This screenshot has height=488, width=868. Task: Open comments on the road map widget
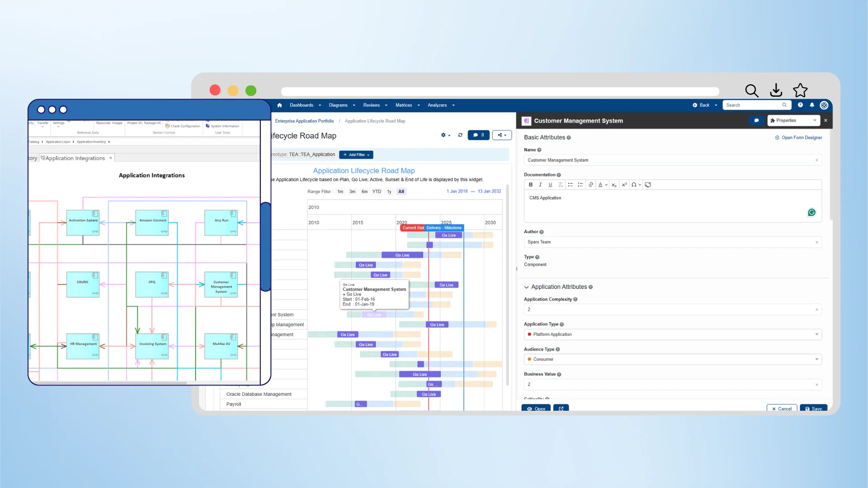pos(478,135)
